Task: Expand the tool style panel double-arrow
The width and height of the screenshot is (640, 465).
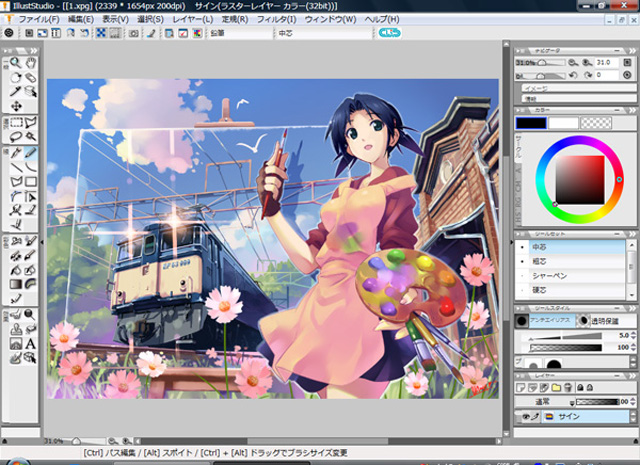Action: coord(632,308)
